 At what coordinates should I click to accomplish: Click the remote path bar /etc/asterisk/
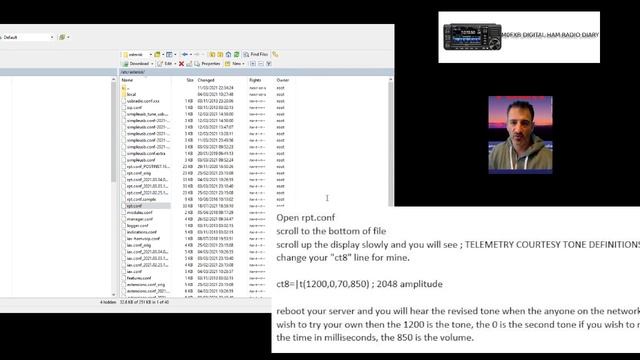256,72
